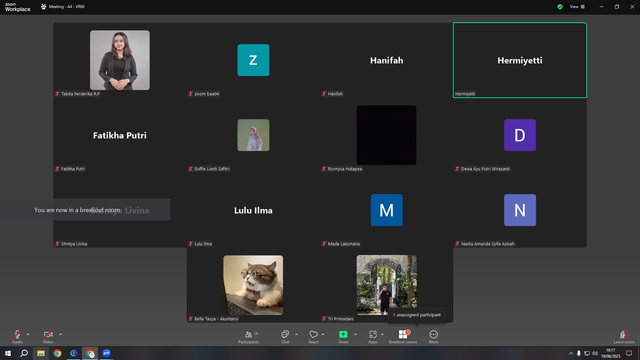
Task: Open Google Chrome from the taskbar
Action: tap(57, 353)
